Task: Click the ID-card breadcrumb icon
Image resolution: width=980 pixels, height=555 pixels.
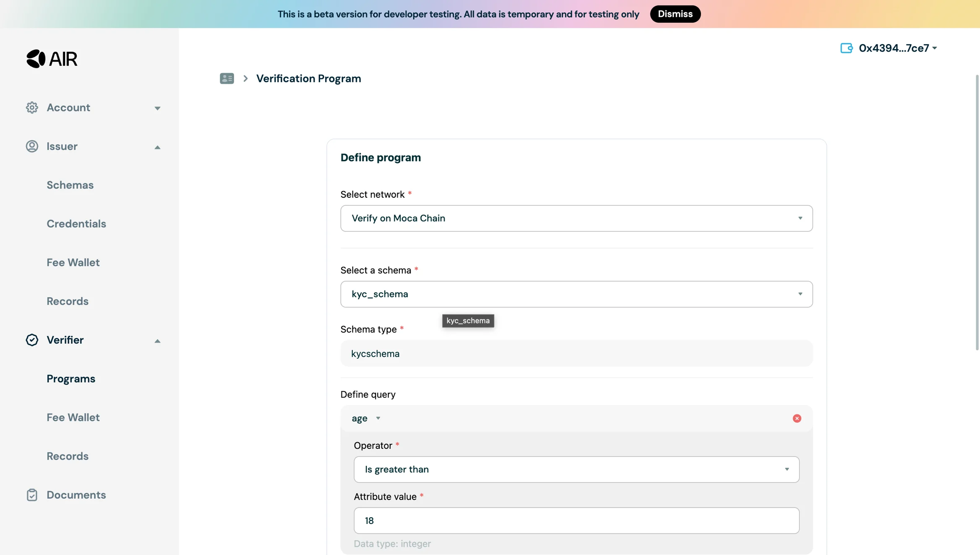Action: (227, 79)
